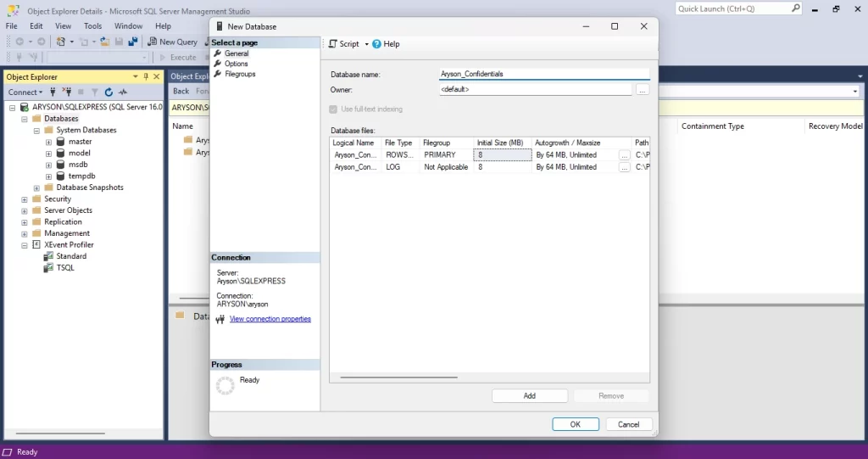
Task: Click the Disconnect plug icon in Object Explorer
Action: [x=66, y=92]
